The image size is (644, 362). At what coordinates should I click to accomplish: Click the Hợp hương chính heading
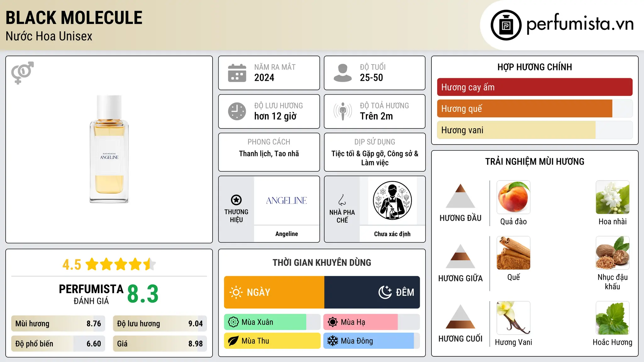pos(535,67)
